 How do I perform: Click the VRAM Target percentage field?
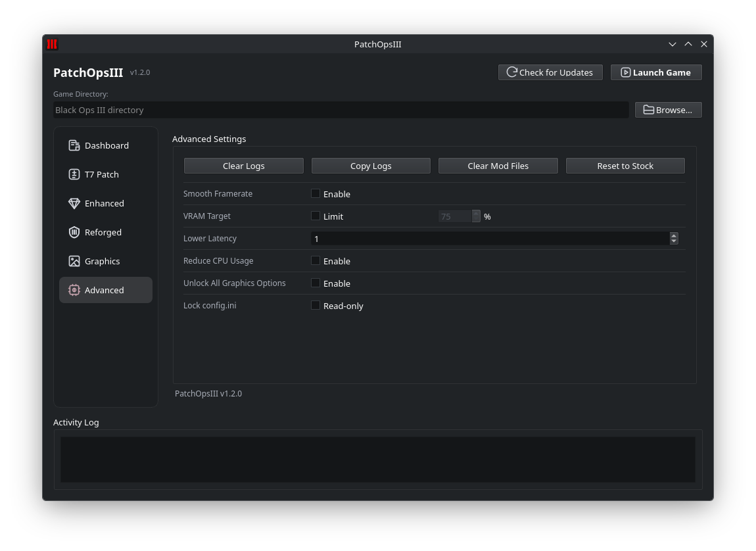pos(455,216)
